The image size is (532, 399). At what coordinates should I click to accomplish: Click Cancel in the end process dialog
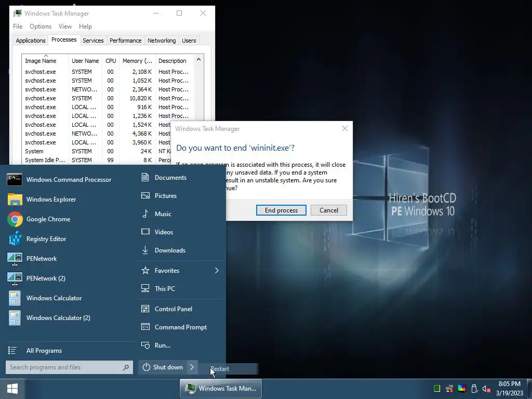[x=328, y=210]
